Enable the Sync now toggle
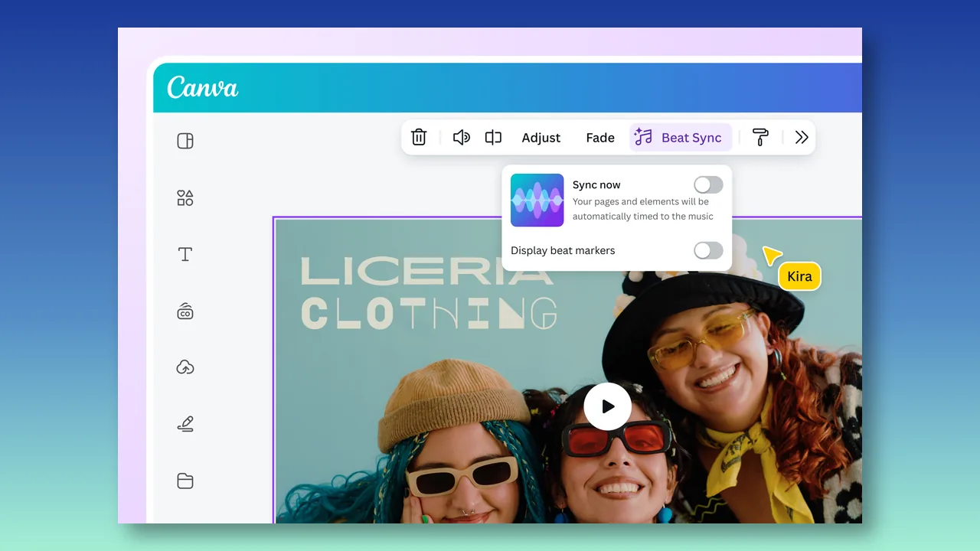The height and width of the screenshot is (551, 980). click(708, 184)
